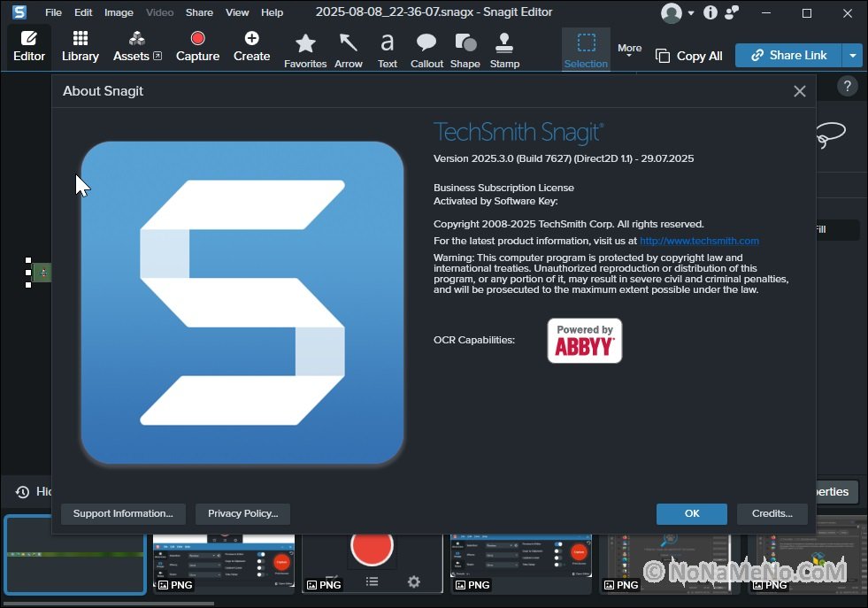Open the Favorites star tool
This screenshot has width=868, height=608.
click(305, 49)
